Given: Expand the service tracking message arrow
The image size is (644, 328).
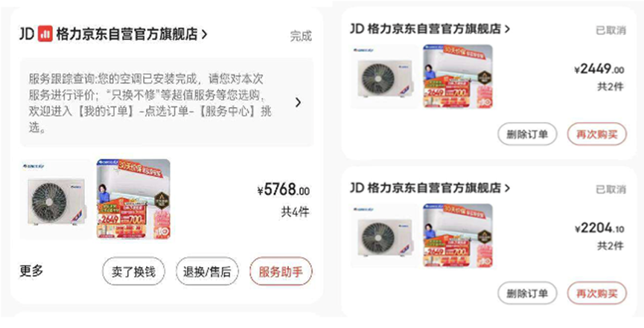Looking at the screenshot, I should click(x=299, y=103).
